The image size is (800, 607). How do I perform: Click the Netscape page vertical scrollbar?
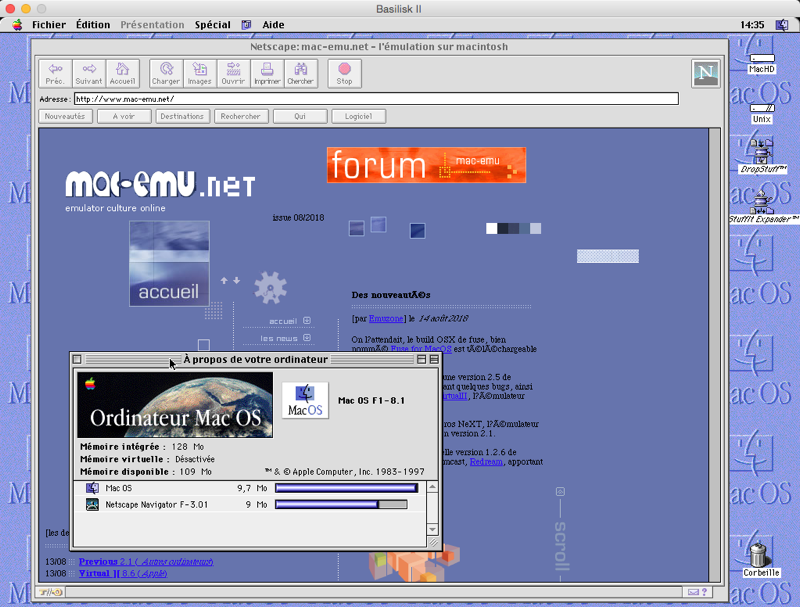[714, 355]
